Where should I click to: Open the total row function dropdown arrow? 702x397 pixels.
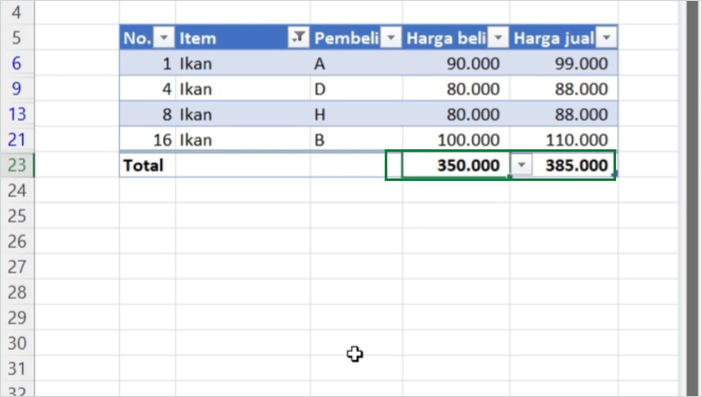521,165
